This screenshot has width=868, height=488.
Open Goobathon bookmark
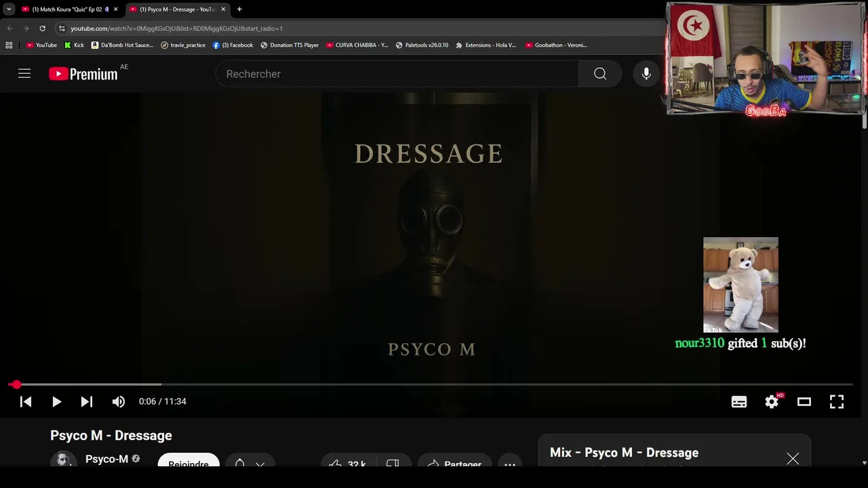tap(556, 45)
